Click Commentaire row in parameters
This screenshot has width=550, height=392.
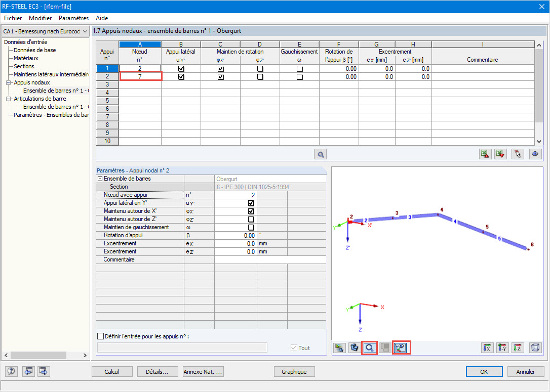point(211,259)
